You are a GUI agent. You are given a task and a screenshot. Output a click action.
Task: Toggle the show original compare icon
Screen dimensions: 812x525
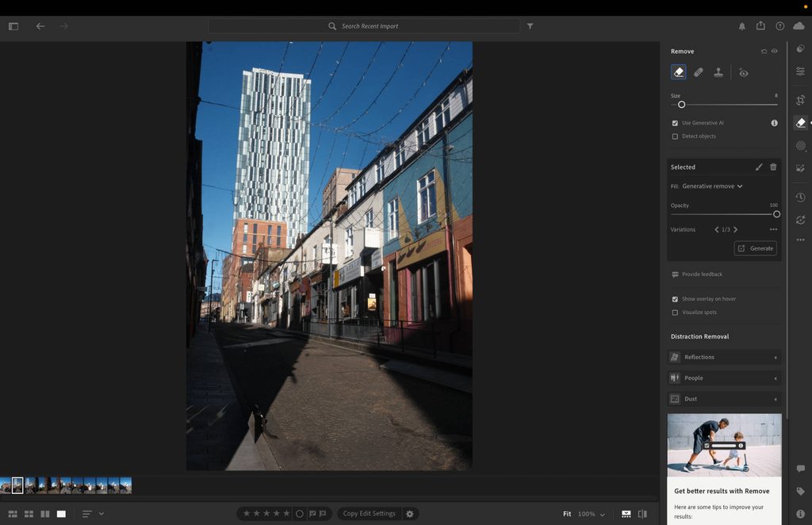[x=642, y=514]
